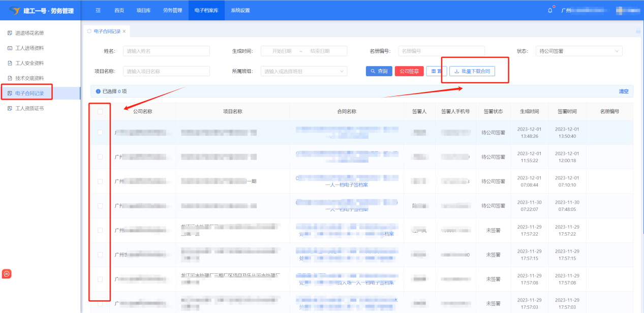The height and width of the screenshot is (313, 644).
Task: Check the third contract row checkbox
Action: point(100,181)
